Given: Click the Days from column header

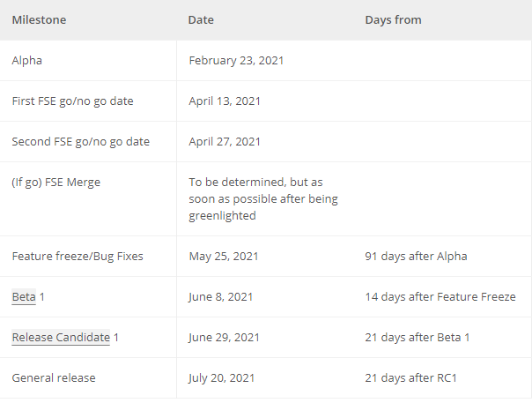Looking at the screenshot, I should pyautogui.click(x=393, y=19).
